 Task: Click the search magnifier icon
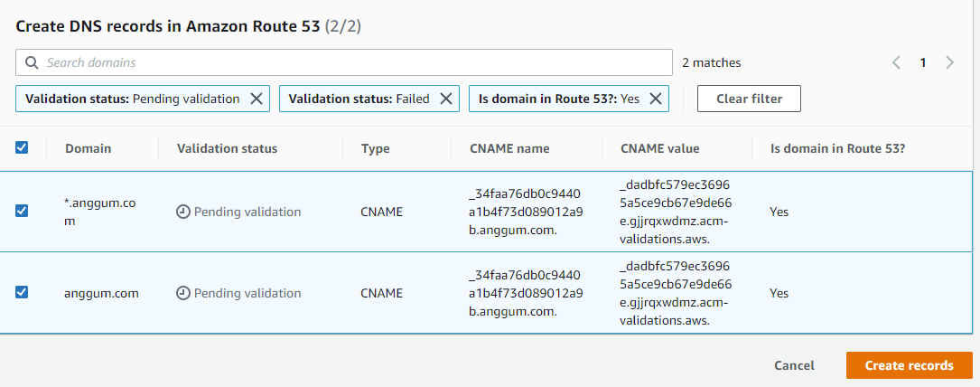pos(32,62)
